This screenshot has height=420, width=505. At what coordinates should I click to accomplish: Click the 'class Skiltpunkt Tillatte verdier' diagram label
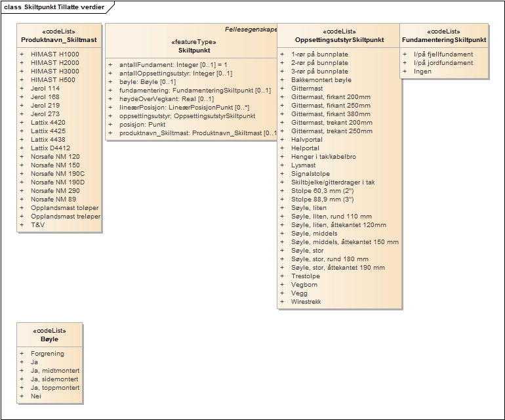(54, 7)
